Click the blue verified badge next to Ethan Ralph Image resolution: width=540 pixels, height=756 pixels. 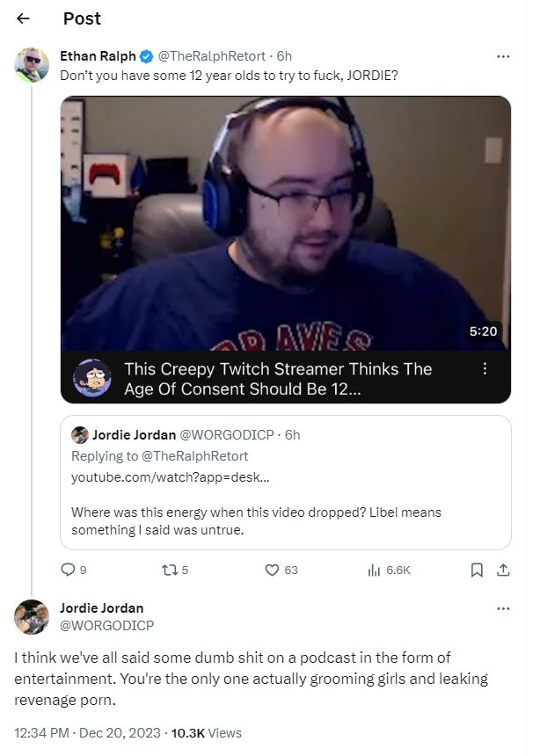click(x=147, y=56)
